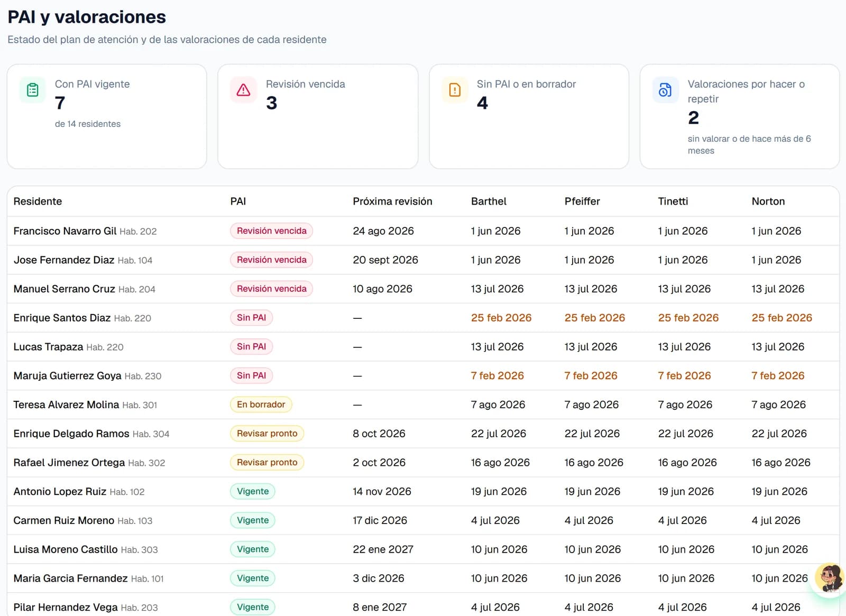Click próxima revisión 24 ago 2026
846x616 pixels.
click(x=383, y=231)
